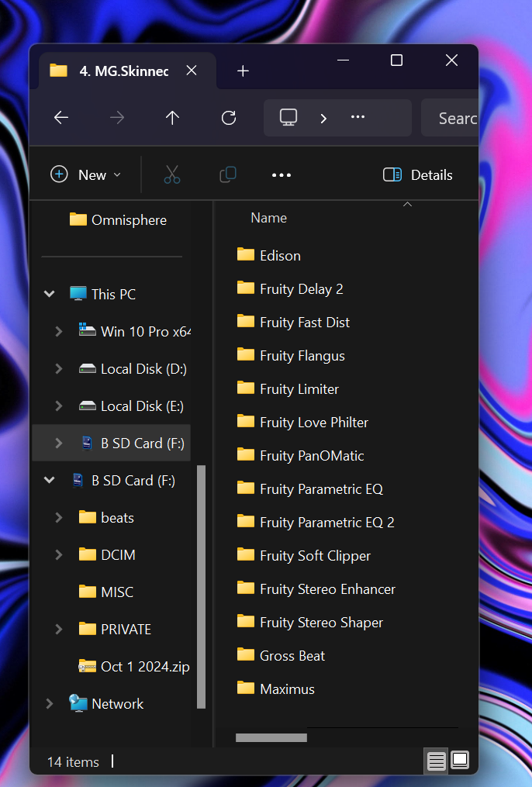
Task: Click the Copy icon in toolbar
Action: click(228, 175)
